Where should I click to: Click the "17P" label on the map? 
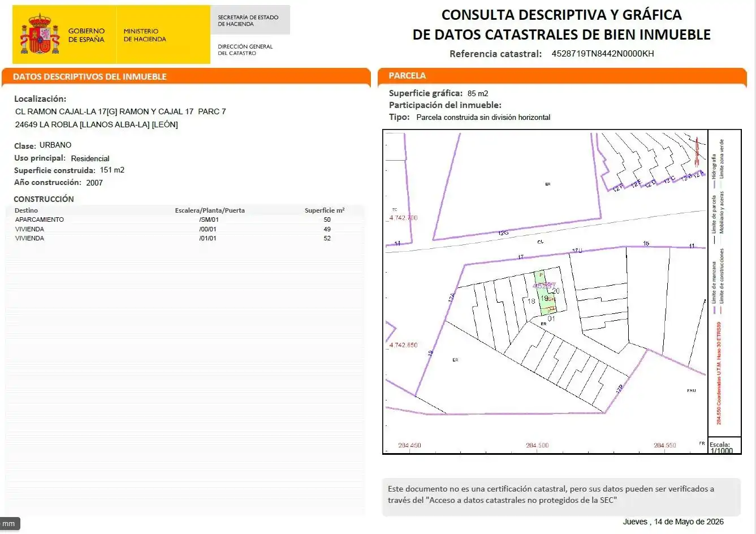coord(620,389)
